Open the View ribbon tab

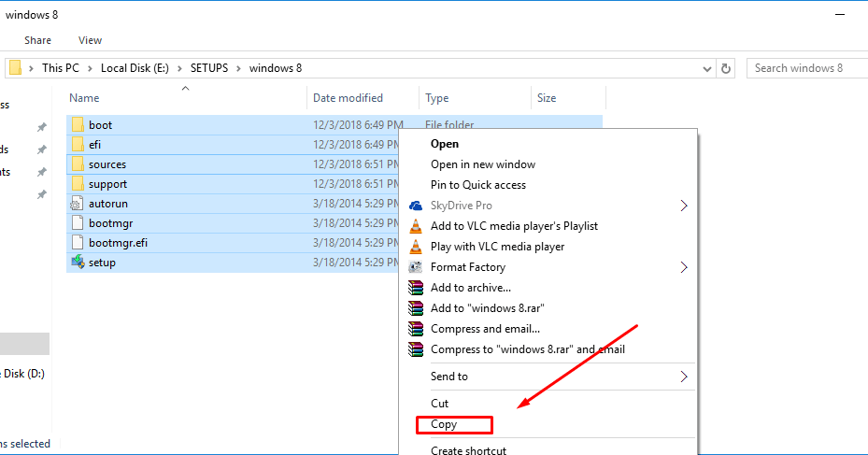point(90,40)
